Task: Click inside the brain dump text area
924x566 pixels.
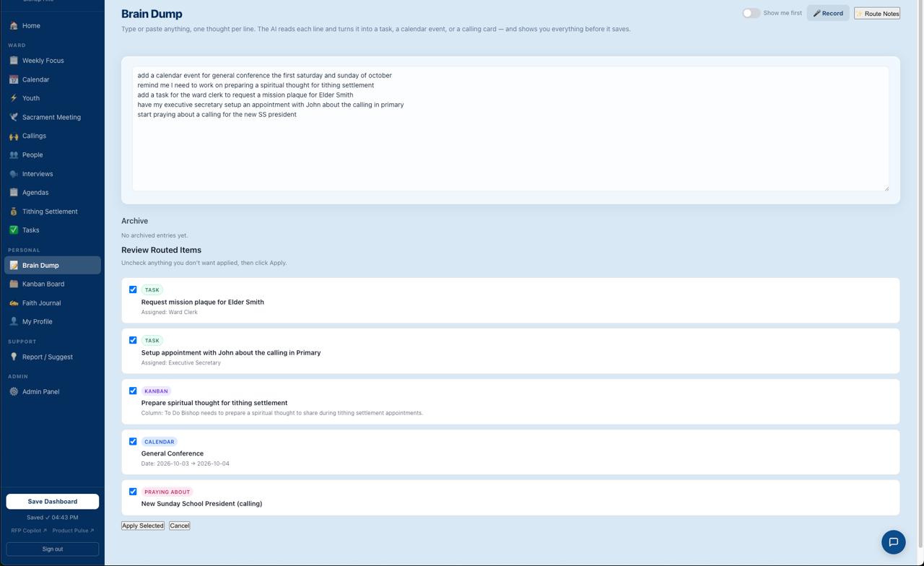Action: [x=510, y=129]
